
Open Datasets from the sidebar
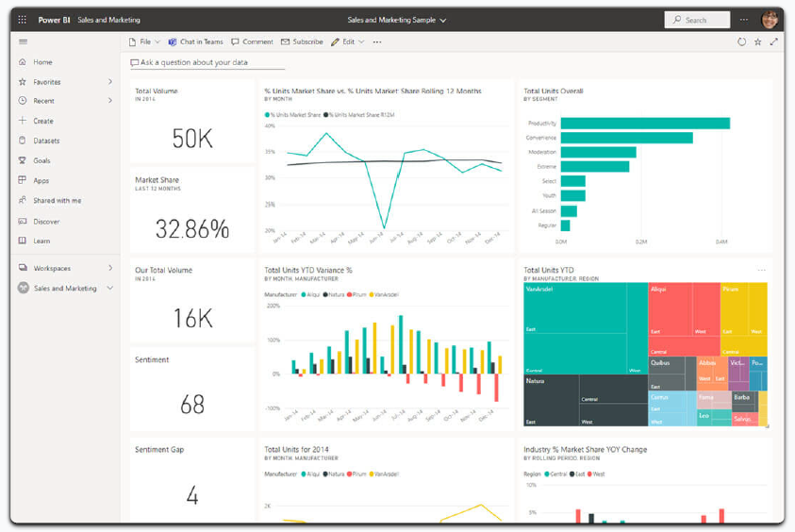pyautogui.click(x=45, y=141)
